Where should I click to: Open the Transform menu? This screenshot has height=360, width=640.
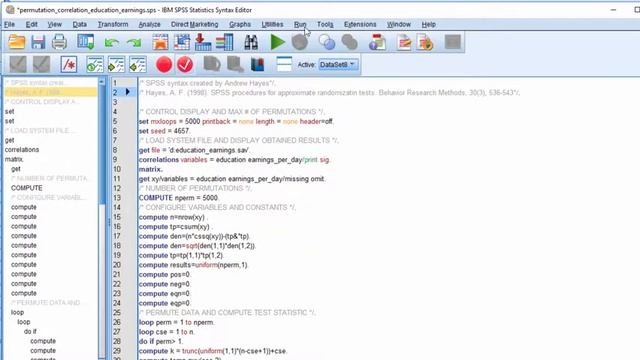[x=113, y=24]
